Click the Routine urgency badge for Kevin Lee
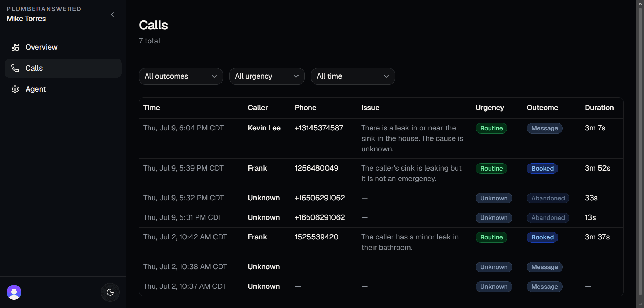644x308 pixels. 491,128
